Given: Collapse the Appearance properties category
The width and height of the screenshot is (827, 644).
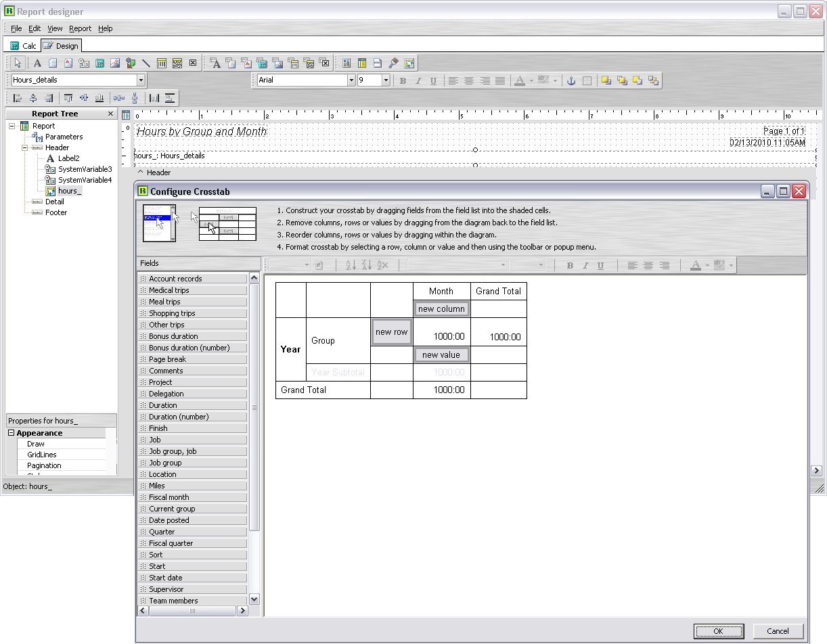Looking at the screenshot, I should point(12,433).
